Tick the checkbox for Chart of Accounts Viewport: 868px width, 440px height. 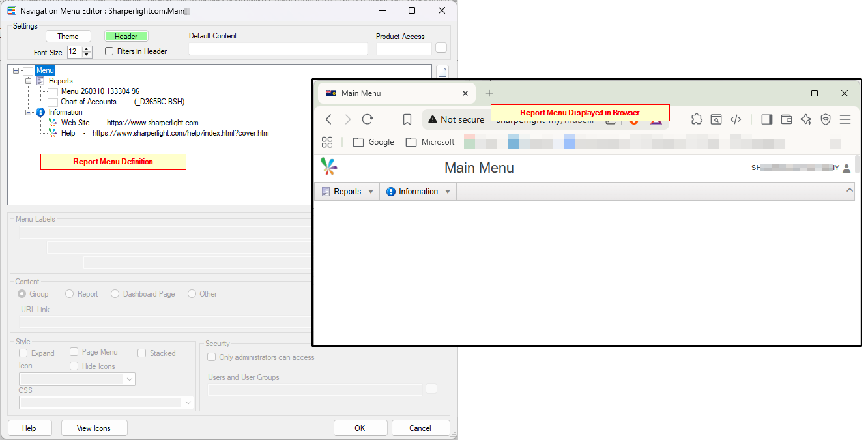click(x=53, y=102)
